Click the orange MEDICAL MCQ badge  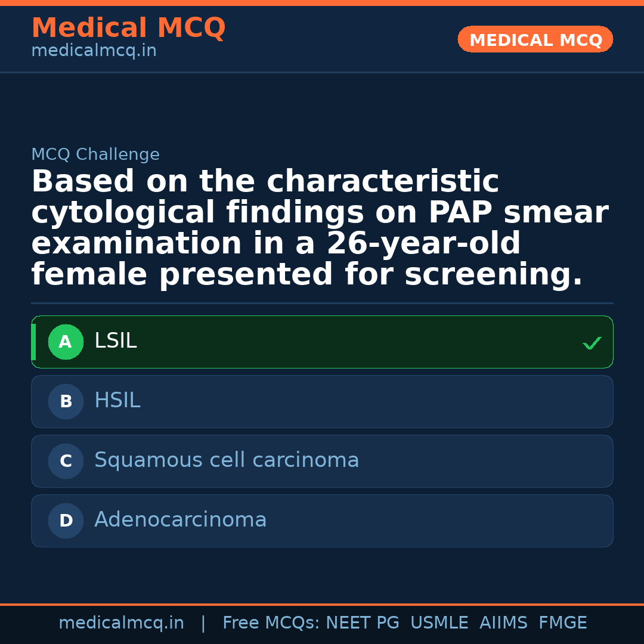coord(535,40)
